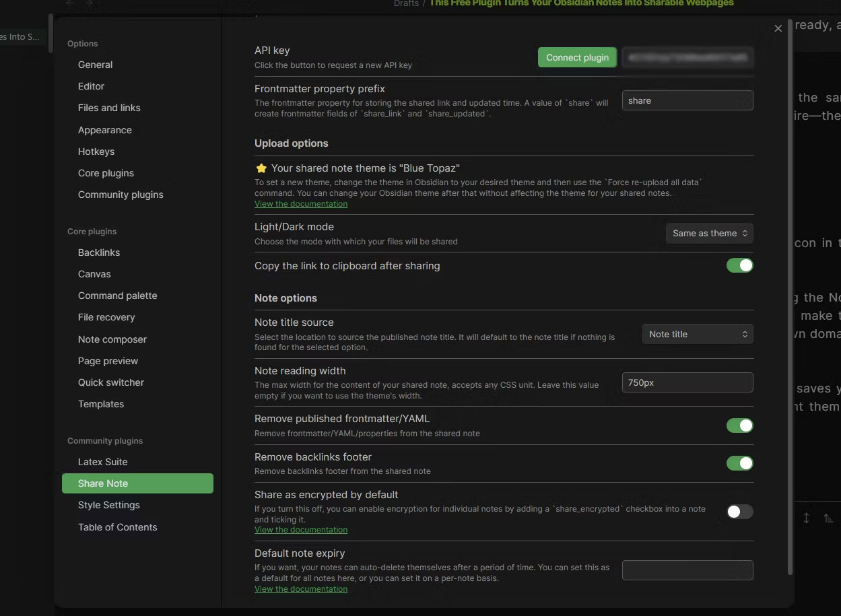Click the Drafts breadcrumb at top
The width and height of the screenshot is (841, 616).
(406, 3)
